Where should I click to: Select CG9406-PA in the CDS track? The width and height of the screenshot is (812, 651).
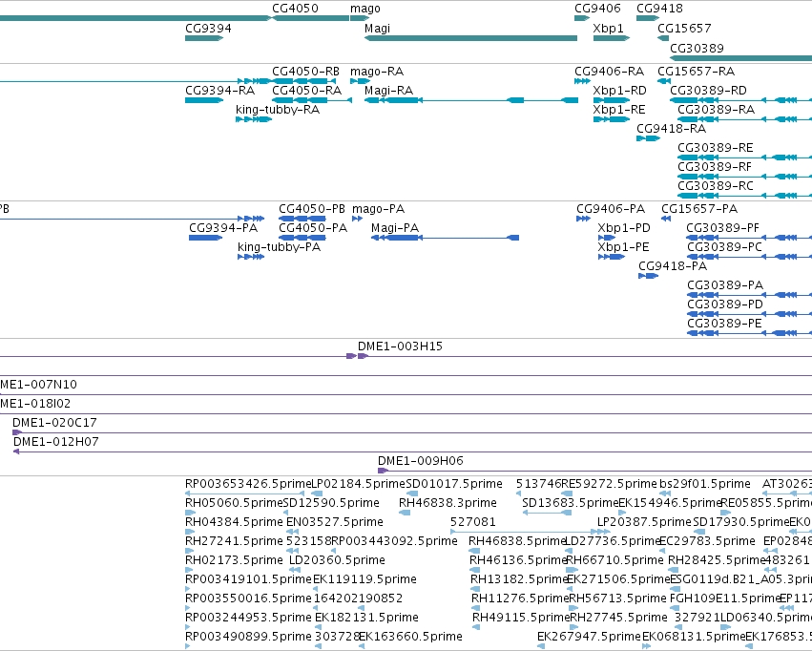pos(584,219)
